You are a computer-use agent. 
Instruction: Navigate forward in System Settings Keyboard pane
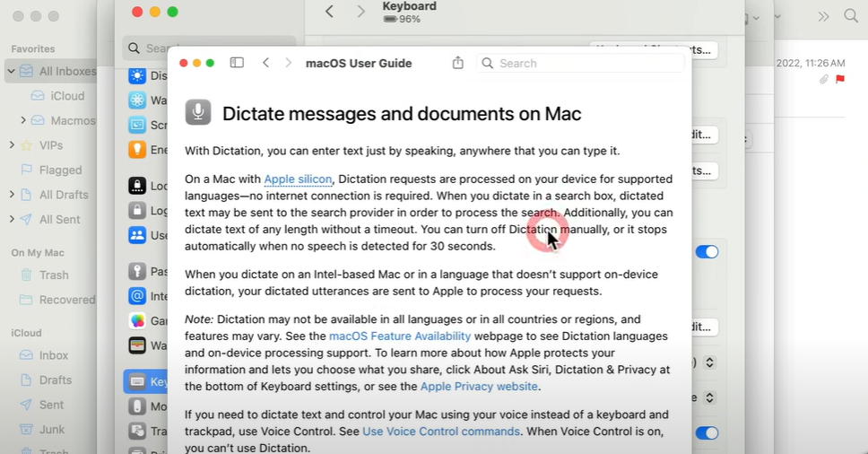pyautogui.click(x=361, y=12)
